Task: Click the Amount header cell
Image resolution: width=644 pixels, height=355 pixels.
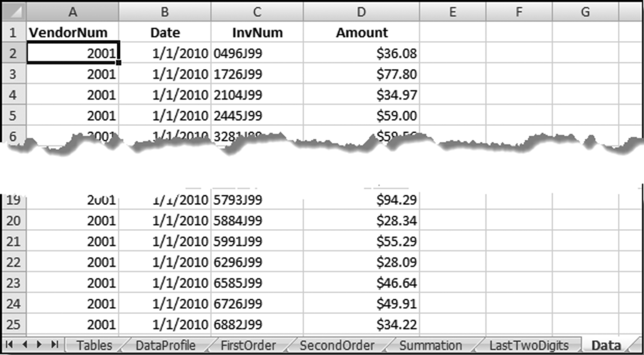Action: (361, 32)
